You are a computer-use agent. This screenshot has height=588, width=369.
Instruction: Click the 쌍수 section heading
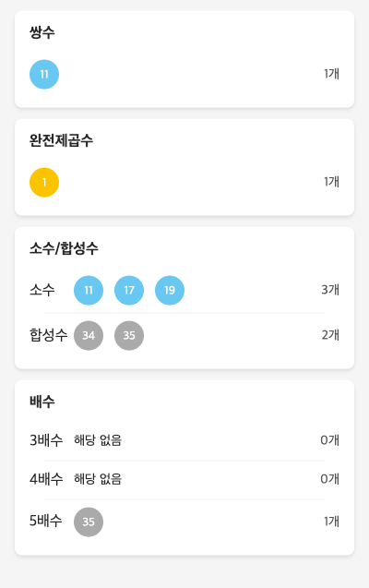(42, 32)
